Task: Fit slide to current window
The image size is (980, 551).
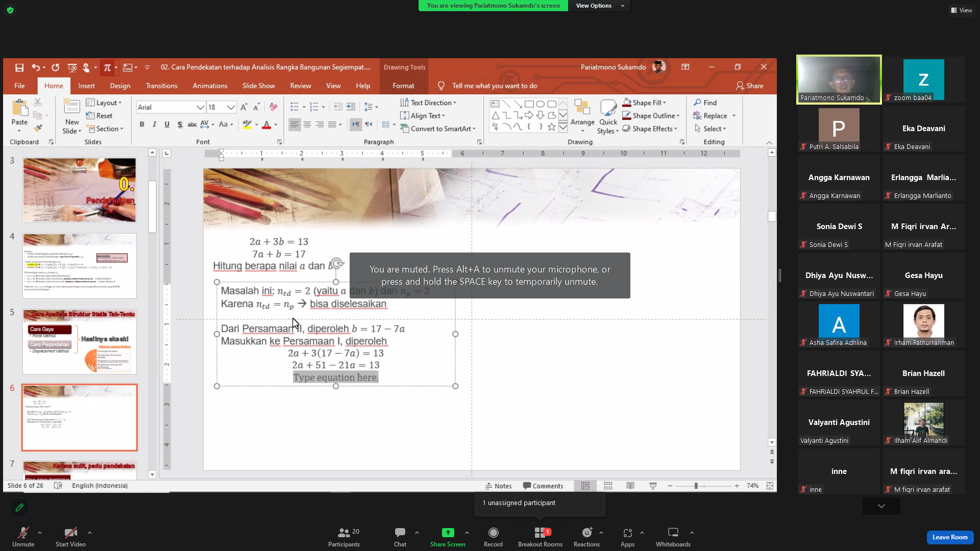Action: pos(770,486)
